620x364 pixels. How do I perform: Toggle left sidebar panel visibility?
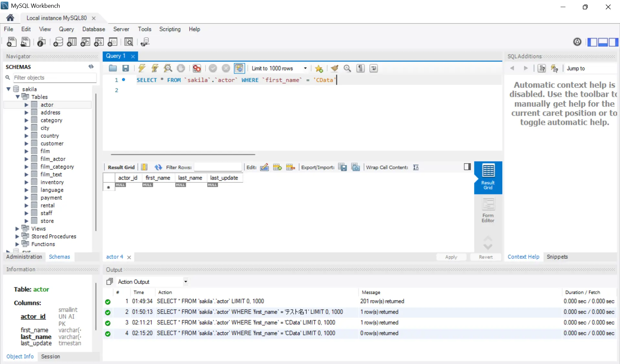(x=592, y=42)
